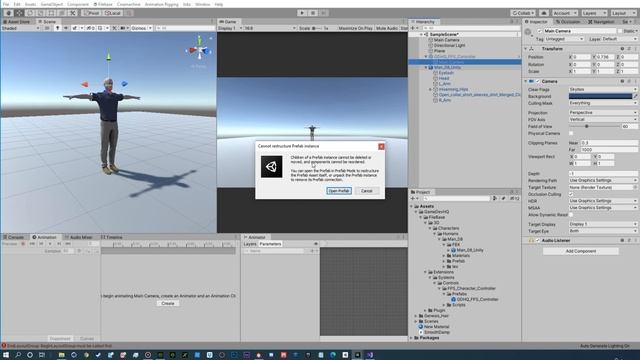Toggle the Physical Camera checkbox
640x360 pixels.
coord(571,133)
